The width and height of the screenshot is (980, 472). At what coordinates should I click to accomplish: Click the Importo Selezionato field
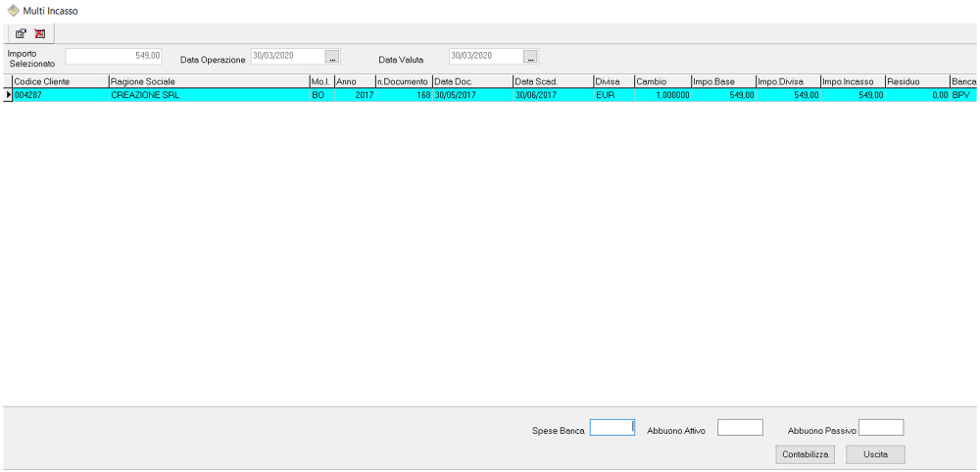click(114, 57)
